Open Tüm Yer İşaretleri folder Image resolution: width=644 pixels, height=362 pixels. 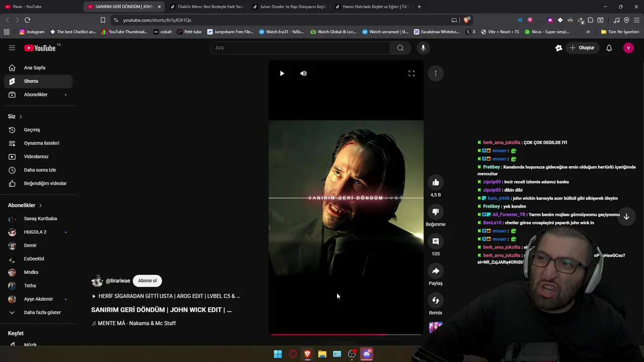click(x=620, y=32)
